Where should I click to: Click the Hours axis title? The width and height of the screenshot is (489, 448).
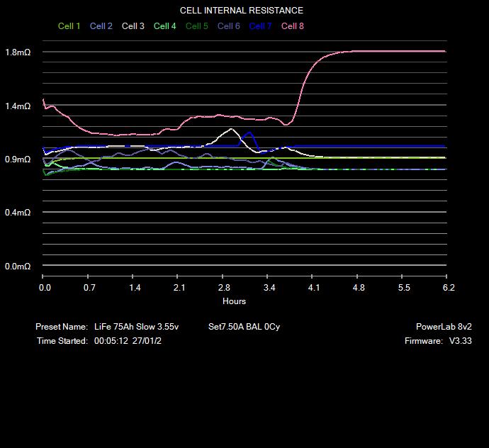[x=234, y=301]
